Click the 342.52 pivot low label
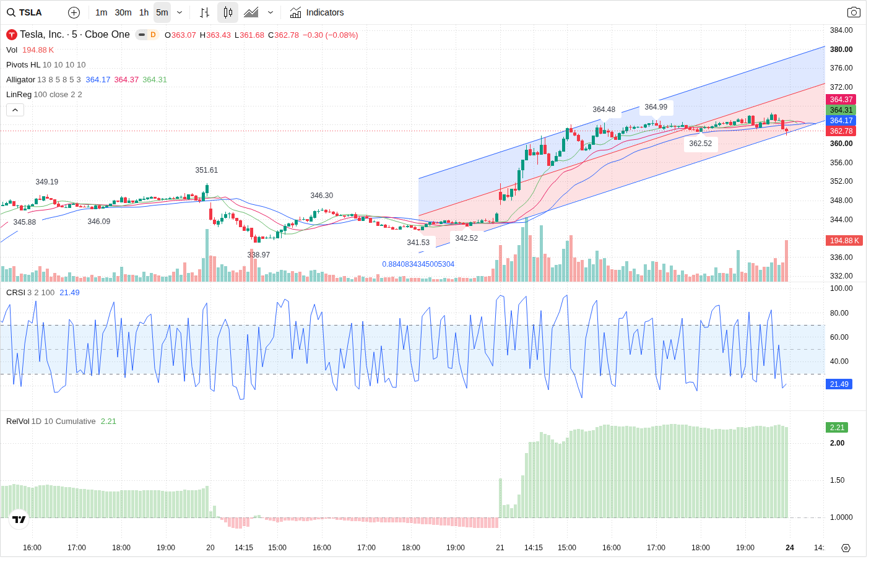The width and height of the screenshot is (879, 588). pyautogui.click(x=467, y=238)
